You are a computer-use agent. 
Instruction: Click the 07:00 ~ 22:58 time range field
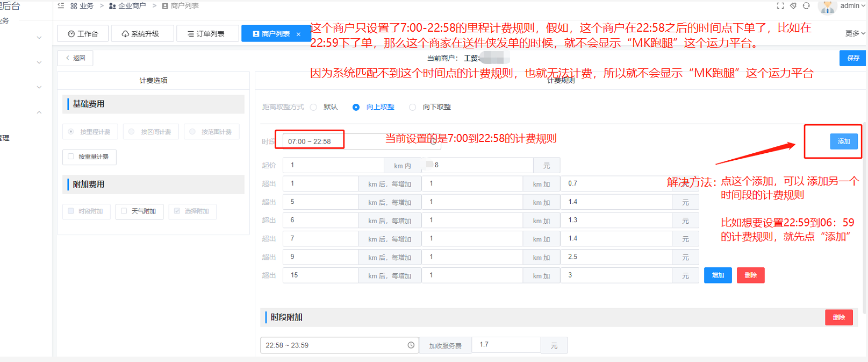click(x=362, y=141)
